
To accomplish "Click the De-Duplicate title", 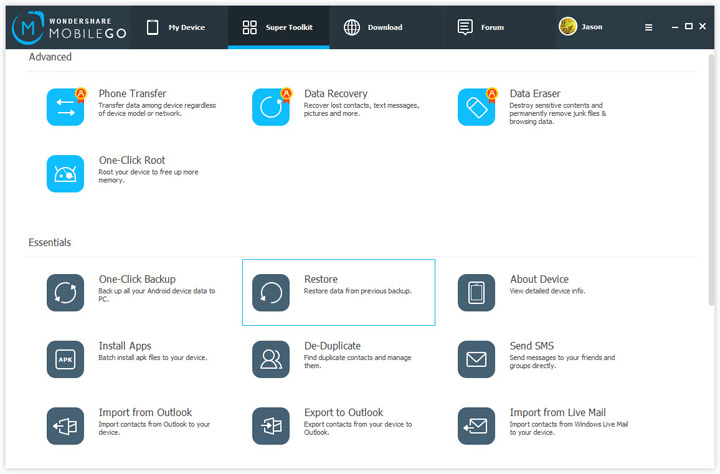I will coord(332,346).
